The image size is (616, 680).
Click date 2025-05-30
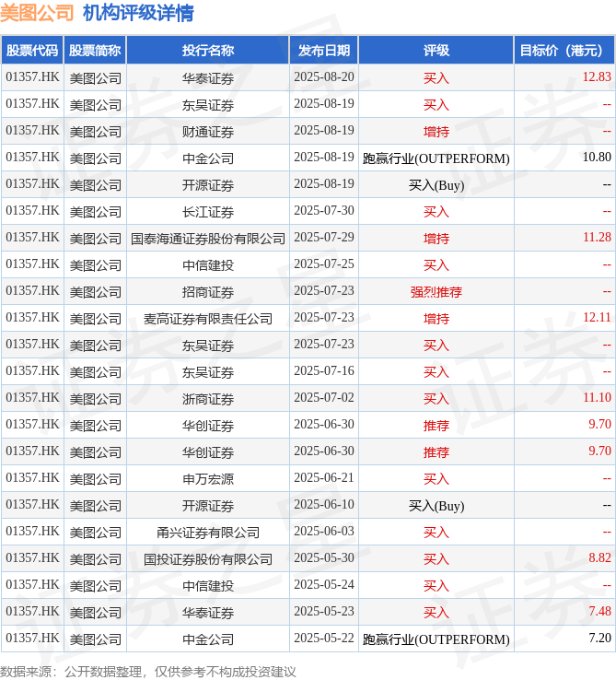coord(324,558)
